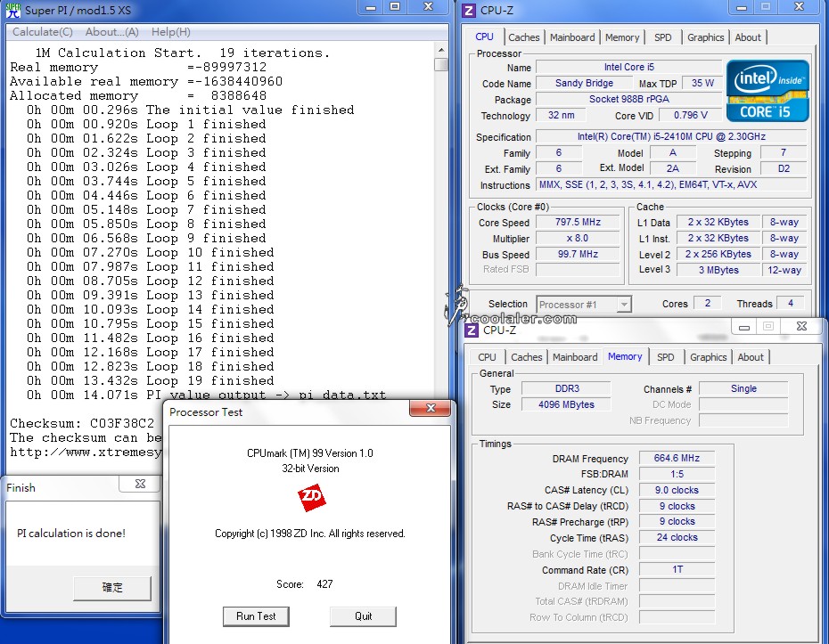The image size is (829, 644).
Task: Switch to Caches tab in the processor CPU-Z window
Action: click(524, 37)
